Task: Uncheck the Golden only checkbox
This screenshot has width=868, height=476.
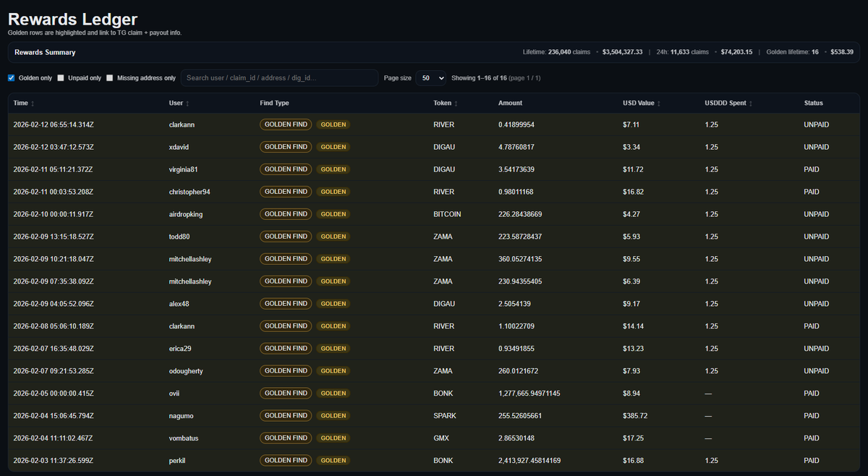Action: point(11,78)
